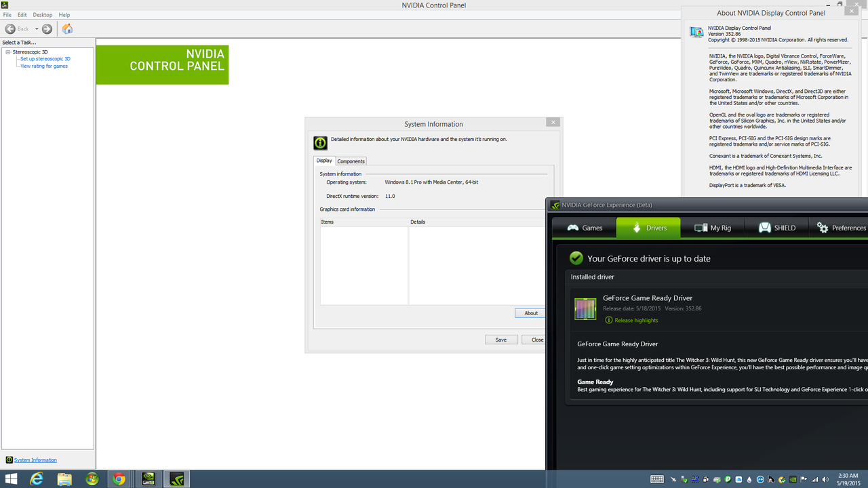Click the Items column header
This screenshot has width=868, height=488.
pyautogui.click(x=364, y=222)
